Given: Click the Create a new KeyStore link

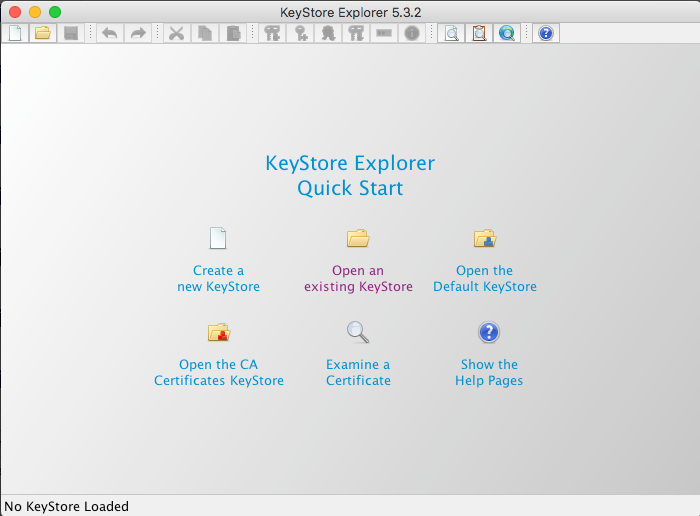Looking at the screenshot, I should [x=218, y=261].
